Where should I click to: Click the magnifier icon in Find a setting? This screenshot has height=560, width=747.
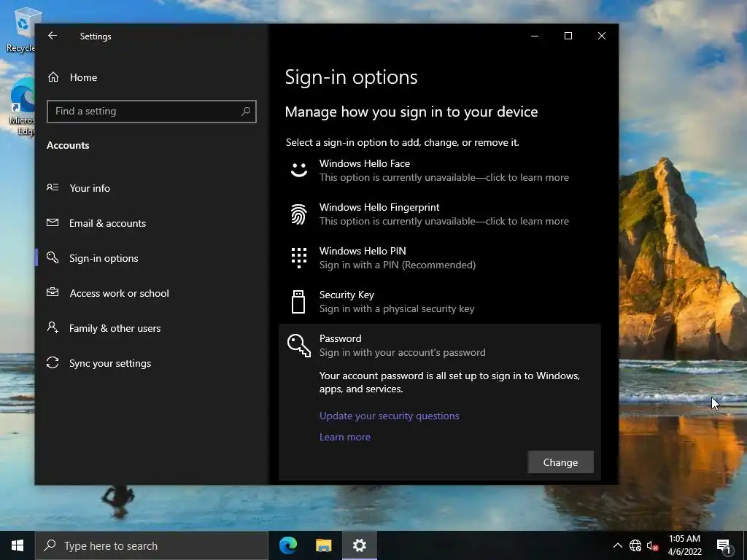click(x=246, y=112)
